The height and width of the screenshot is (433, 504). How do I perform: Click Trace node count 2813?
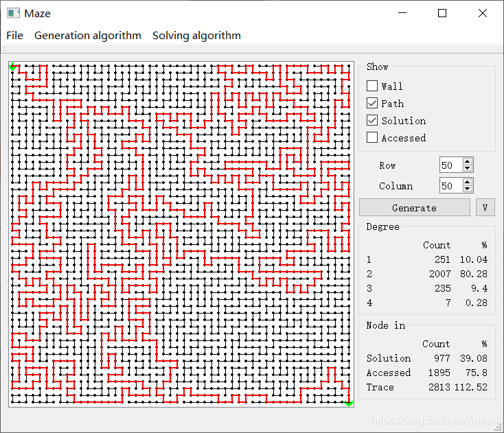point(439,388)
